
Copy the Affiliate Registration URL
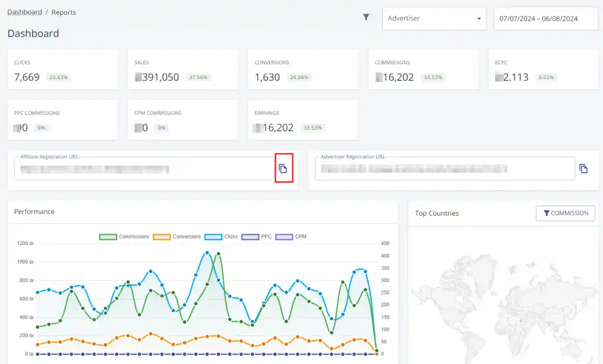(283, 168)
